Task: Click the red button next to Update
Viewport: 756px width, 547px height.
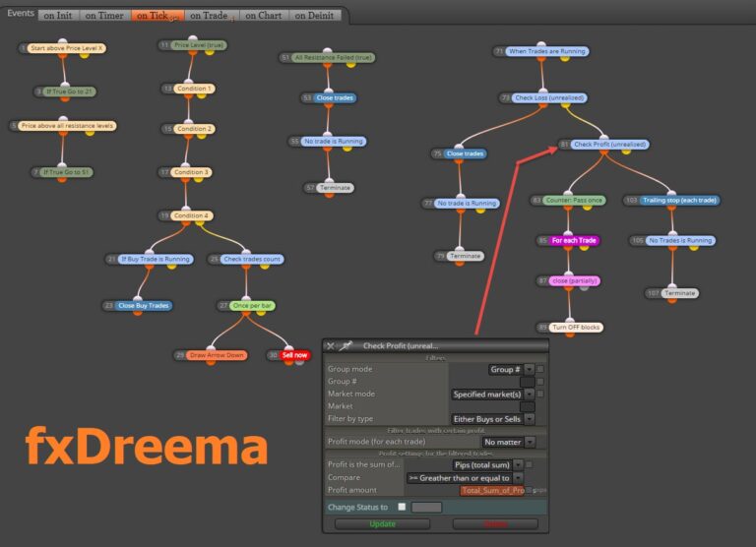Action: [495, 523]
